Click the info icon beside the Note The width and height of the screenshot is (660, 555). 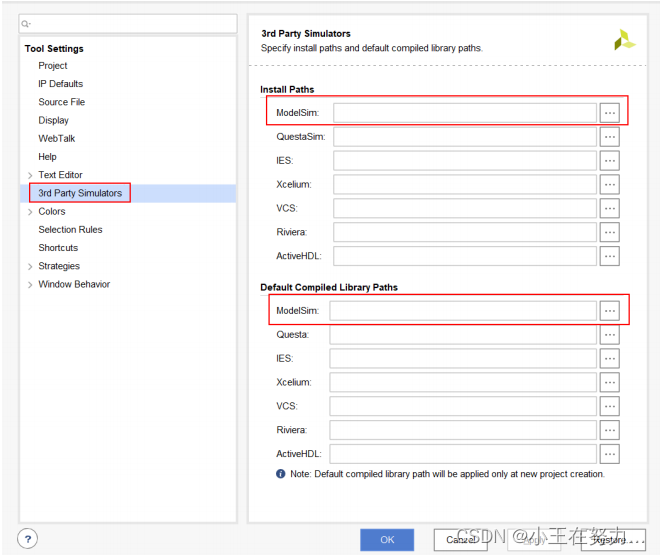tap(281, 474)
